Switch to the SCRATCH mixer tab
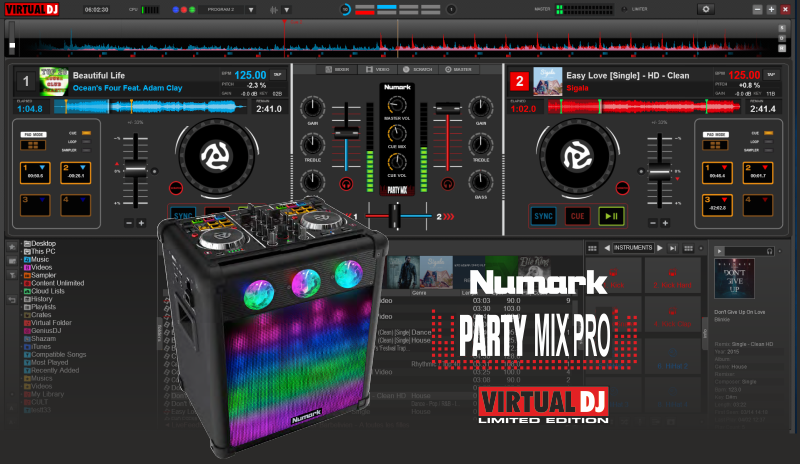Image resolution: width=800 pixels, height=464 pixels. point(419,70)
